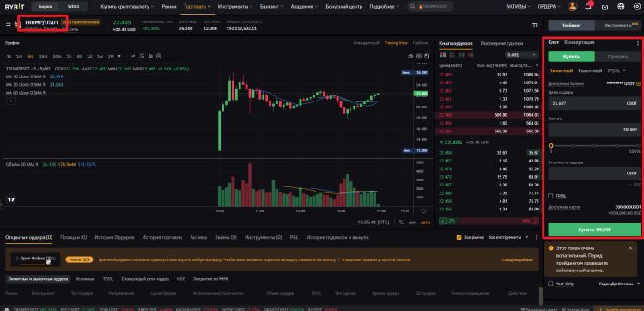Screen dimensions: 644x311
Task: Click the green Купить TRUMP button
Action: click(594, 229)
